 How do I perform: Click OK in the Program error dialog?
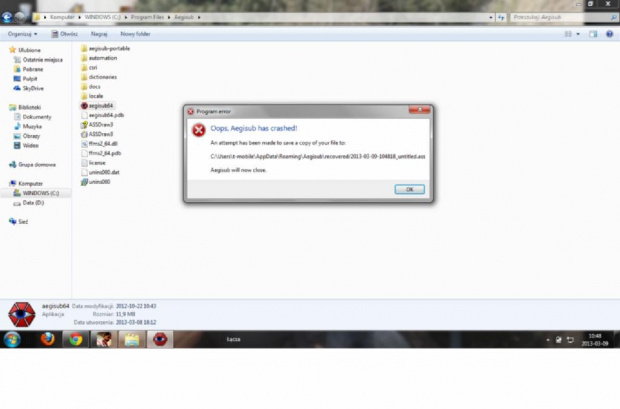click(x=410, y=189)
